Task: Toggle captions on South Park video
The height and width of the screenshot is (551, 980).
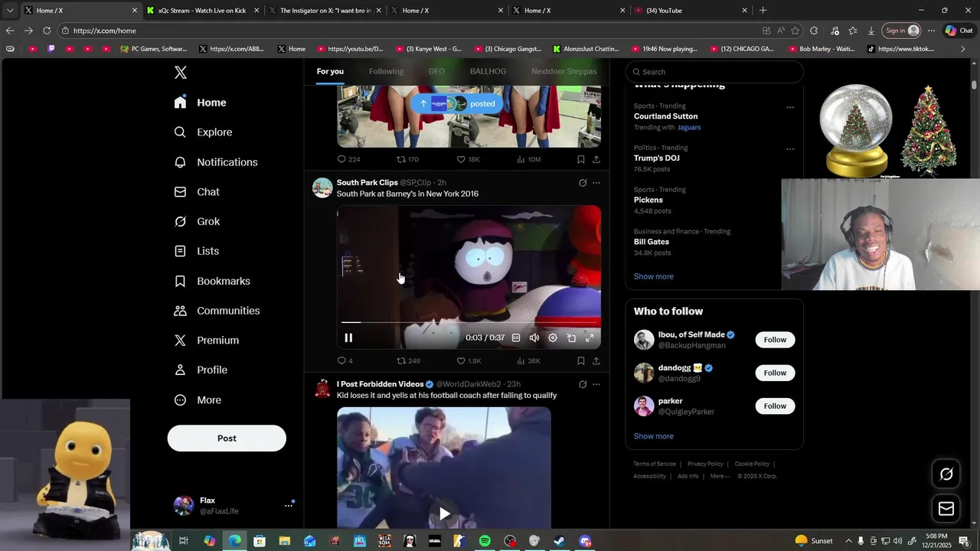Action: tap(516, 337)
